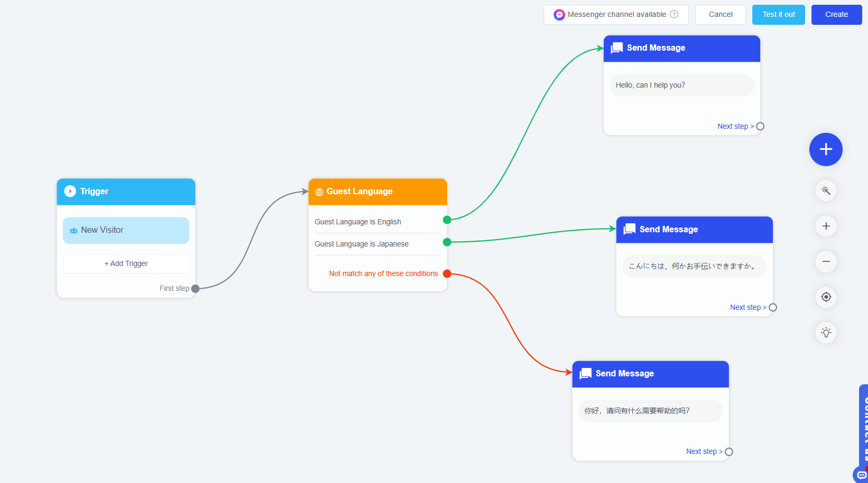
Task: Click the red 'Not match' output connector
Action: pos(447,273)
